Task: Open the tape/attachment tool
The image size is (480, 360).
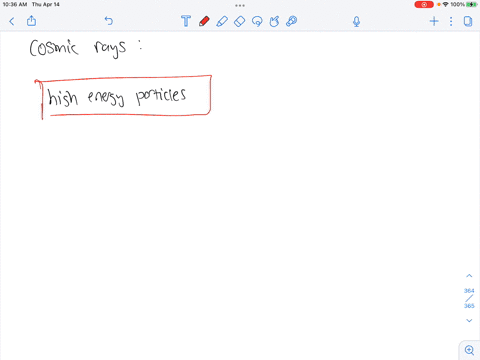Action: coord(291,21)
